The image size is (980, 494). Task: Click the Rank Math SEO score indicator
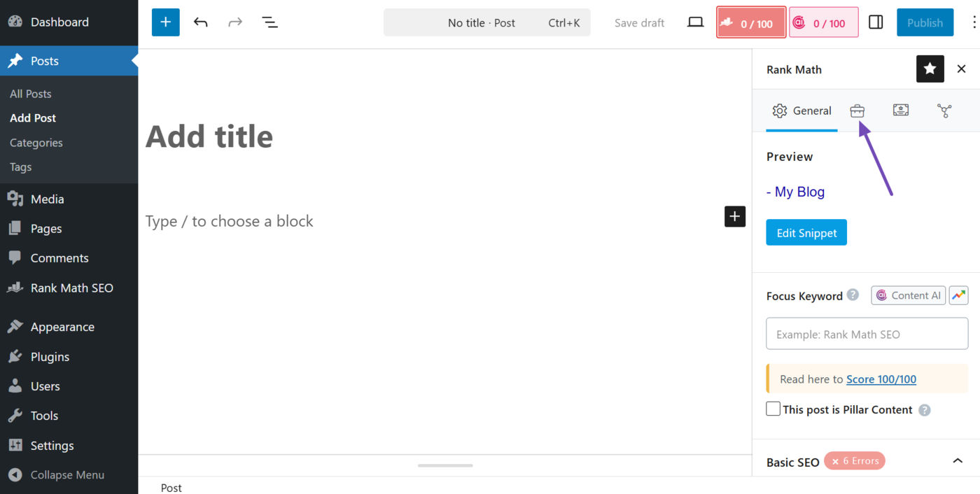(750, 23)
